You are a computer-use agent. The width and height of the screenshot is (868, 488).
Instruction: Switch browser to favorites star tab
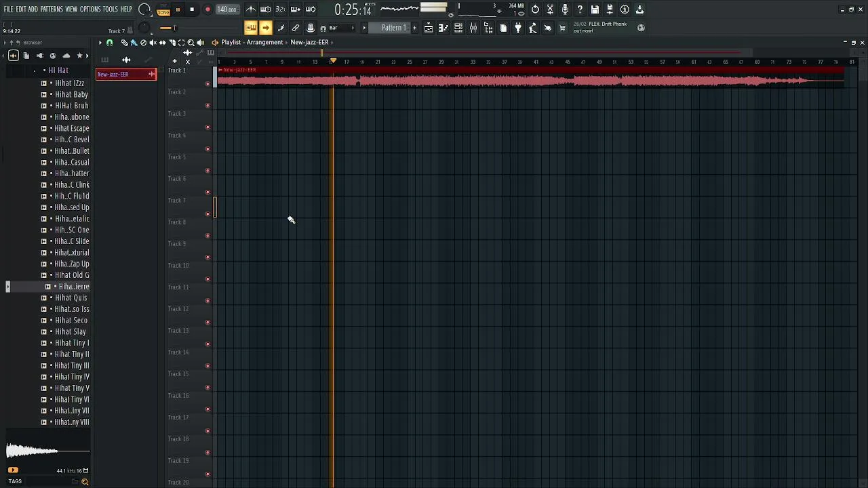(79, 56)
